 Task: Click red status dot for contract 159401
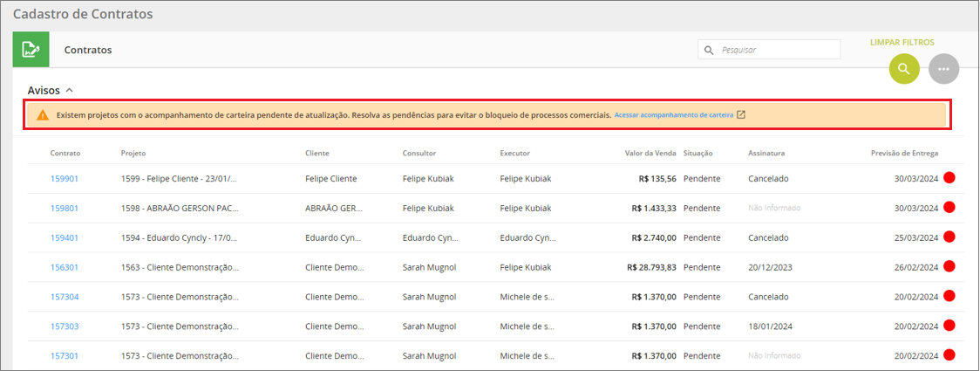point(949,237)
